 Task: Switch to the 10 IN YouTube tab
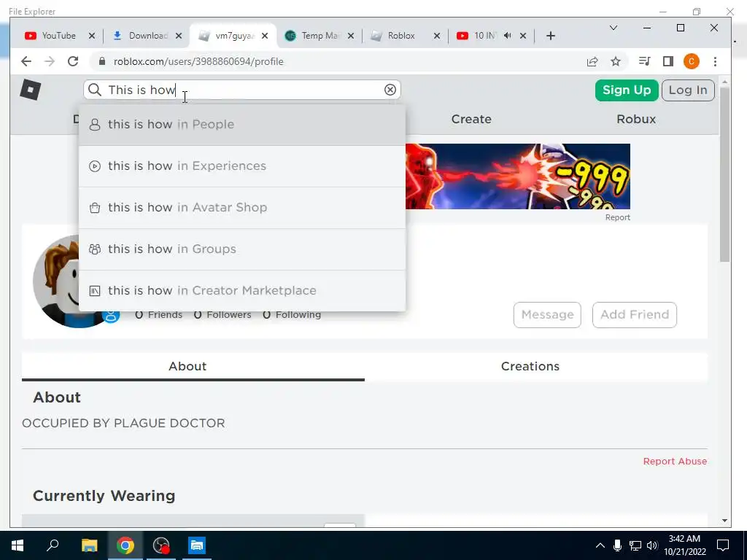(x=485, y=36)
